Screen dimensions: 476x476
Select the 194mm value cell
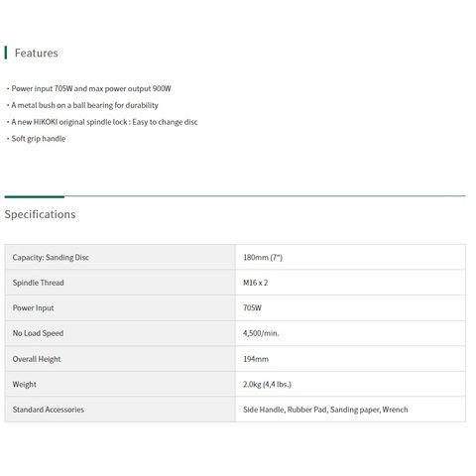(x=350, y=359)
